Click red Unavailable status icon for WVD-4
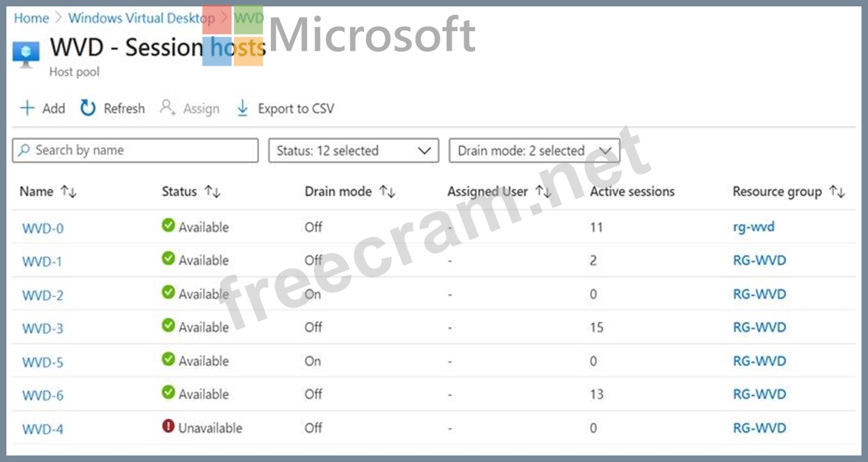The height and width of the screenshot is (462, 868). tap(168, 427)
